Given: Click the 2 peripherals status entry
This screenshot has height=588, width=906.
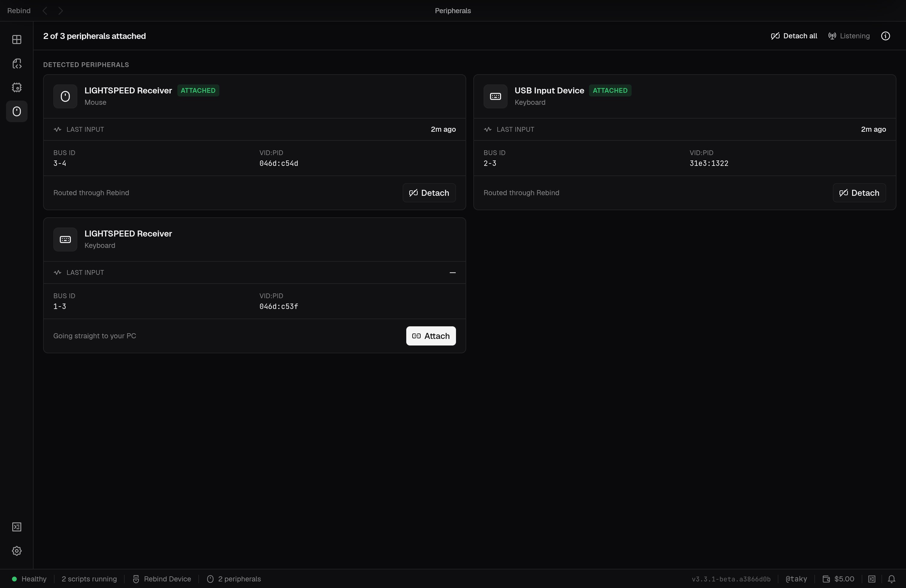Looking at the screenshot, I should click(x=234, y=579).
